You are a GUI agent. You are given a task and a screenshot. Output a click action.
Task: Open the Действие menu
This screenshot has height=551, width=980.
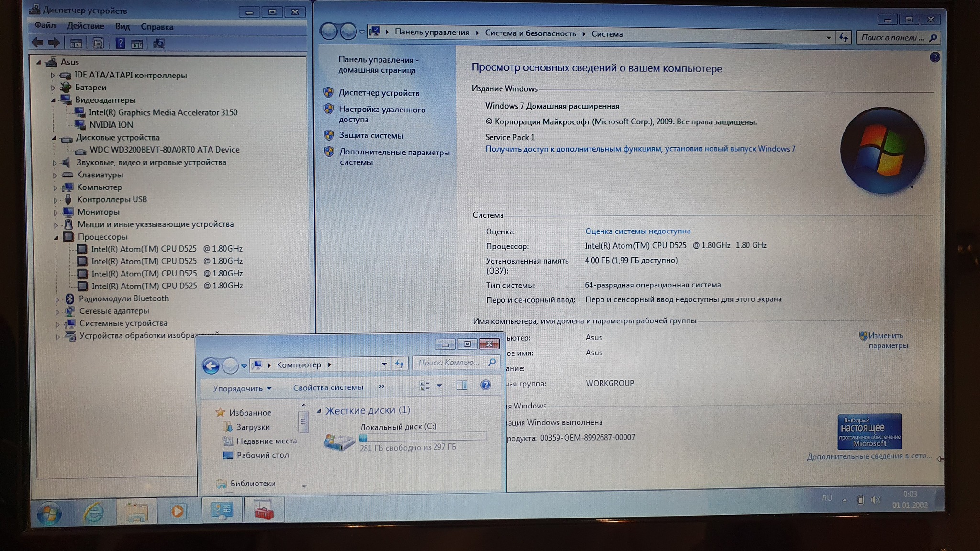pyautogui.click(x=85, y=26)
